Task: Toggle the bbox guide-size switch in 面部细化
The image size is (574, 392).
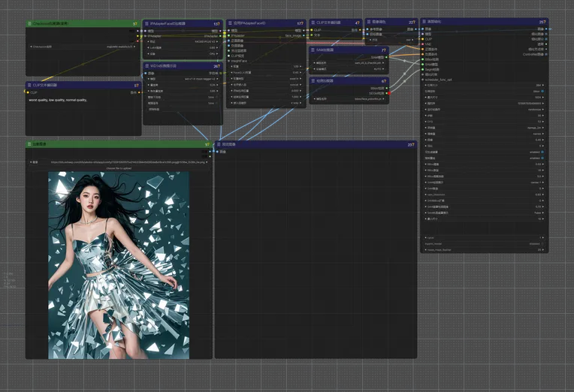Action: [542, 91]
